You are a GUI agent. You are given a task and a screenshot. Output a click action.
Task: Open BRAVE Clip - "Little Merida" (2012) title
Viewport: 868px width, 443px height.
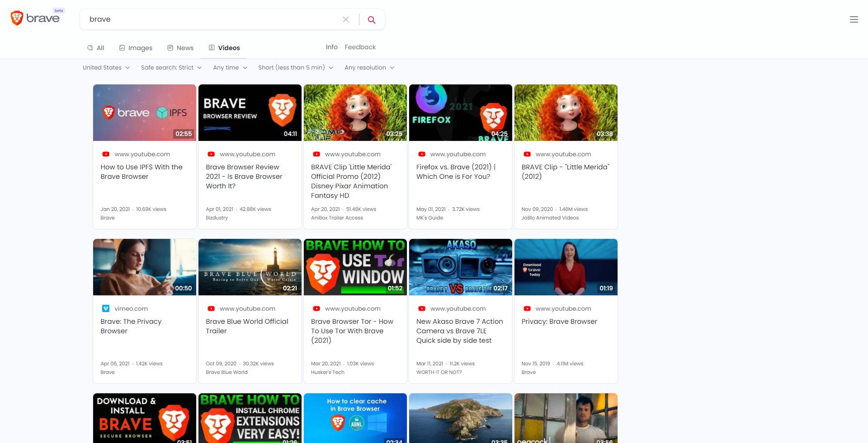coord(566,172)
